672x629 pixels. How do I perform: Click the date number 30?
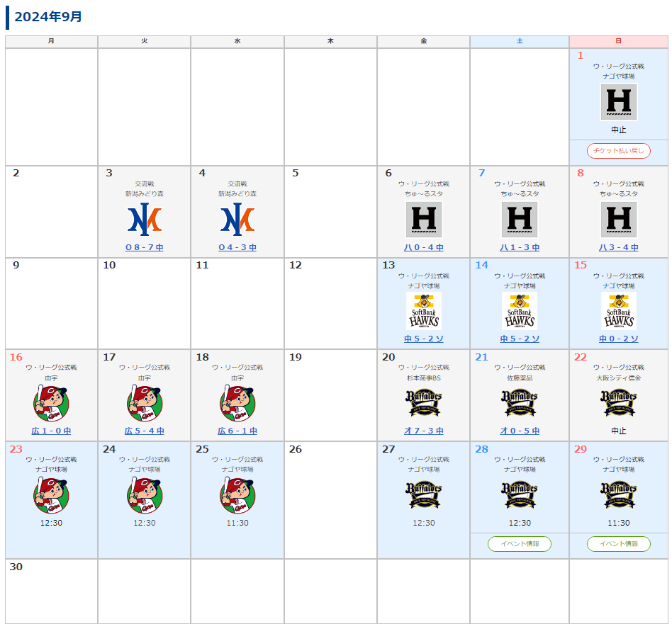16,567
